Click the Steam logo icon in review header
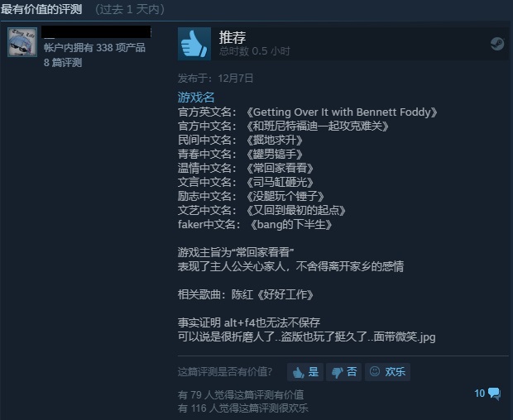 497,44
